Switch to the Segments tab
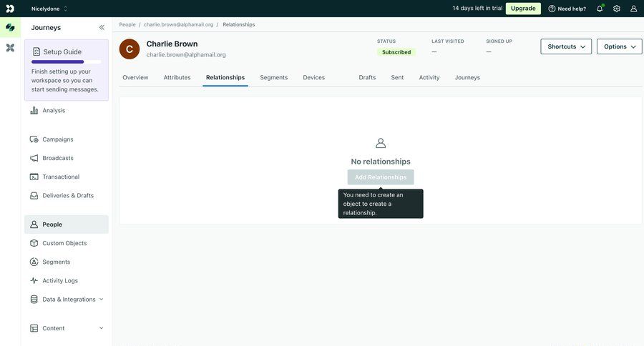Image resolution: width=644 pixels, height=346 pixels. click(x=273, y=78)
